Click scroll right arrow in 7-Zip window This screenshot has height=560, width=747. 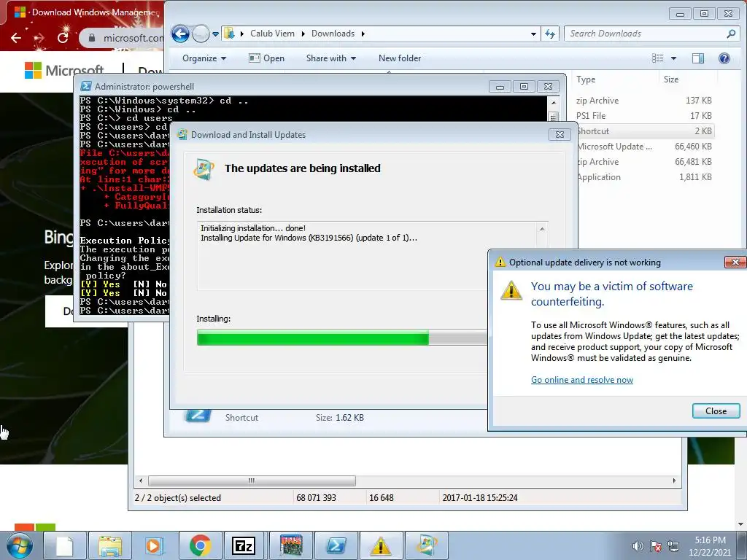pyautogui.click(x=674, y=481)
